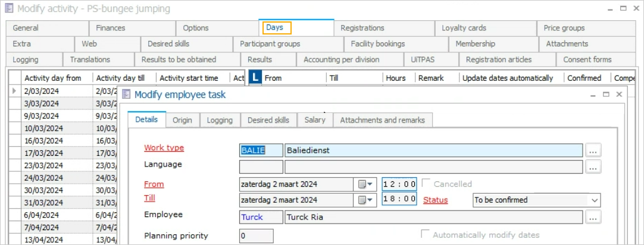
Task: Open the Desired skills tab in employee task
Action: tap(268, 120)
